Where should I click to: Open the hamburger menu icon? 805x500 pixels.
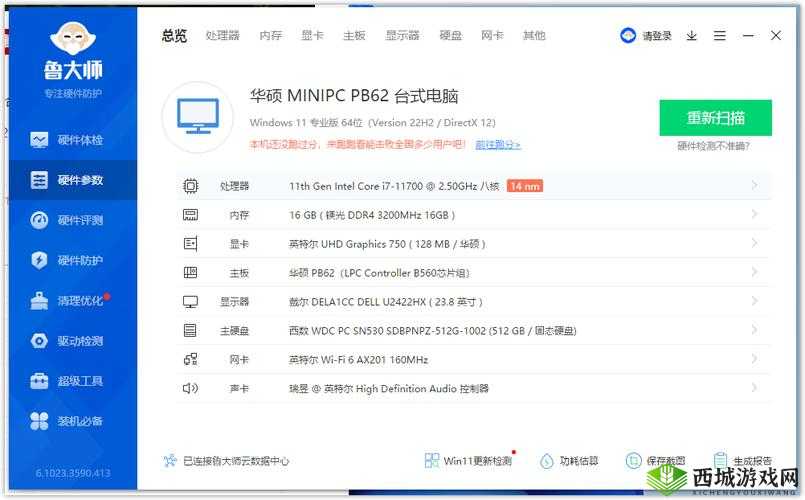pyautogui.click(x=720, y=35)
